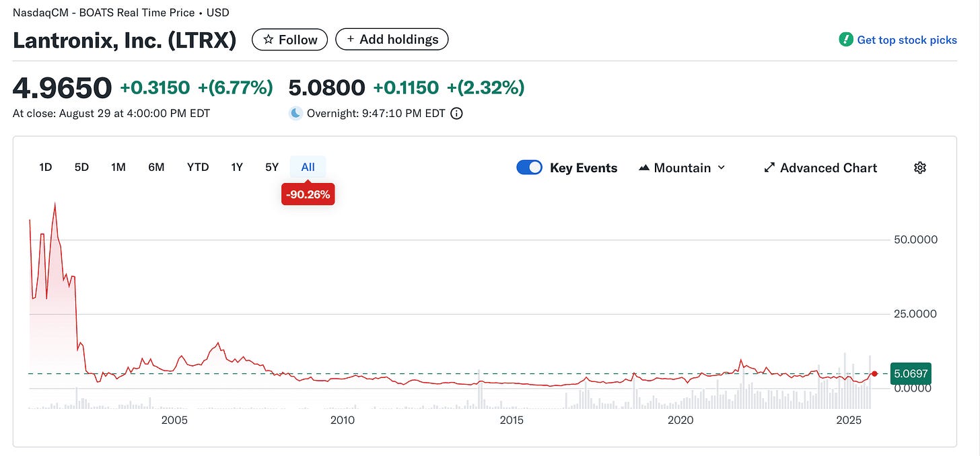The width and height of the screenshot is (980, 456).
Task: Select the 1D time range
Action: (46, 167)
